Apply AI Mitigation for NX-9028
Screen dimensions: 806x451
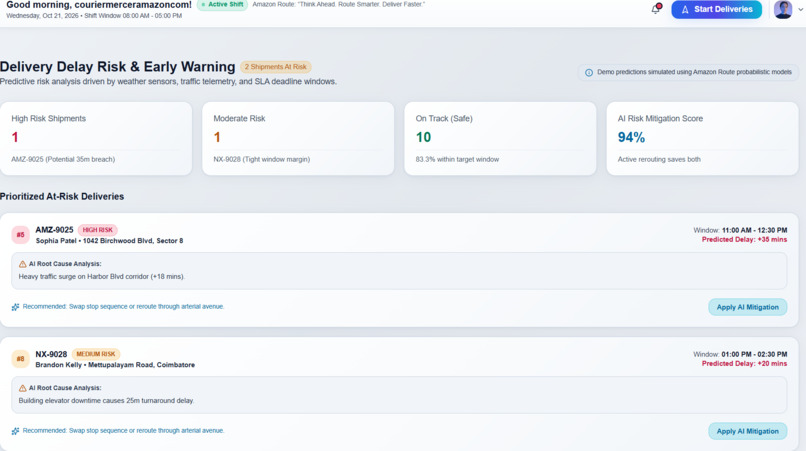coord(747,431)
